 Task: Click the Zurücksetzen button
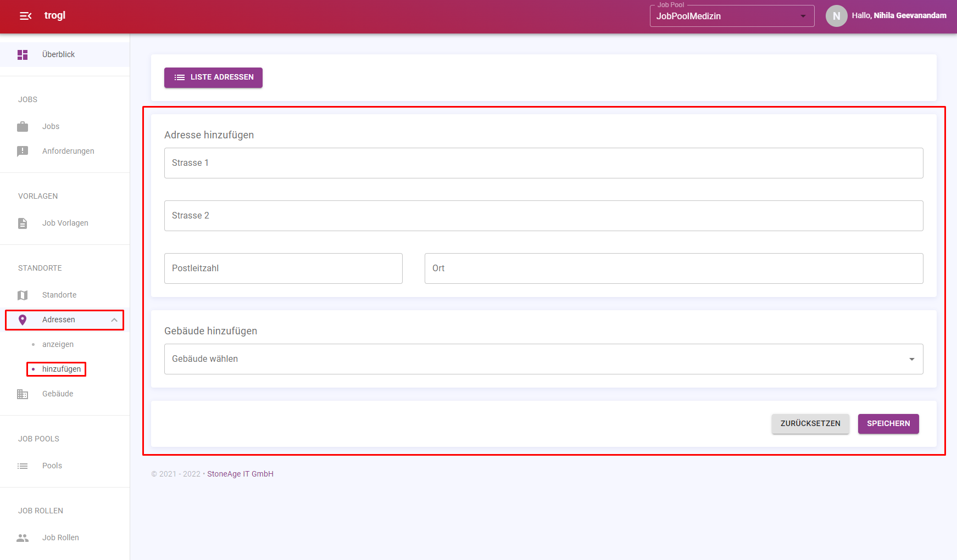point(810,424)
